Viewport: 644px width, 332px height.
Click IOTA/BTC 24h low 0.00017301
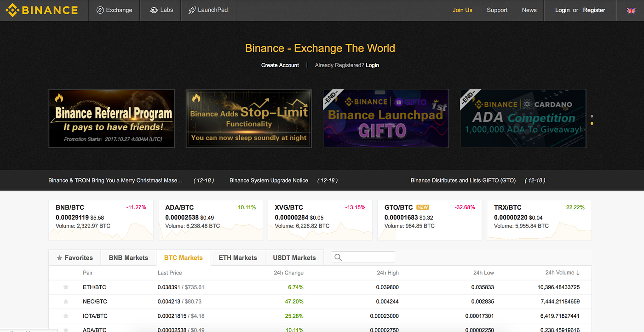480,316
